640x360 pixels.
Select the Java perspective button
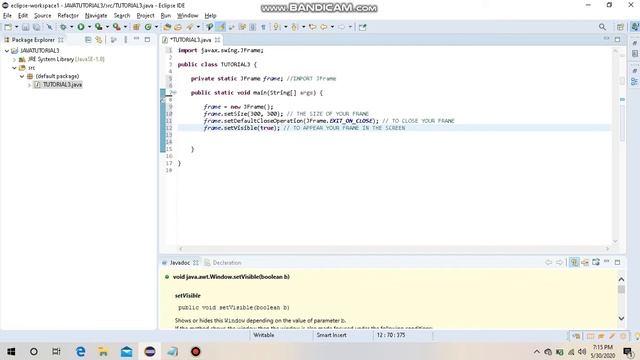point(635,27)
